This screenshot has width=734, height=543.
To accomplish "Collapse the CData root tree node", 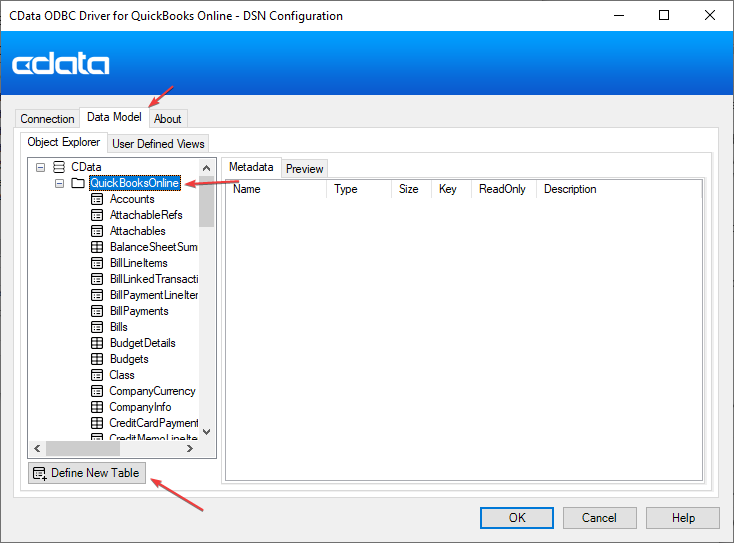I will point(41,167).
